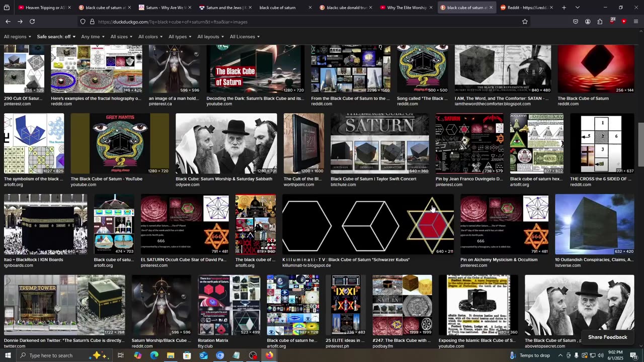Open the extensions puzzle icon
Screen dimensions: 644x362
[x=600, y=22]
